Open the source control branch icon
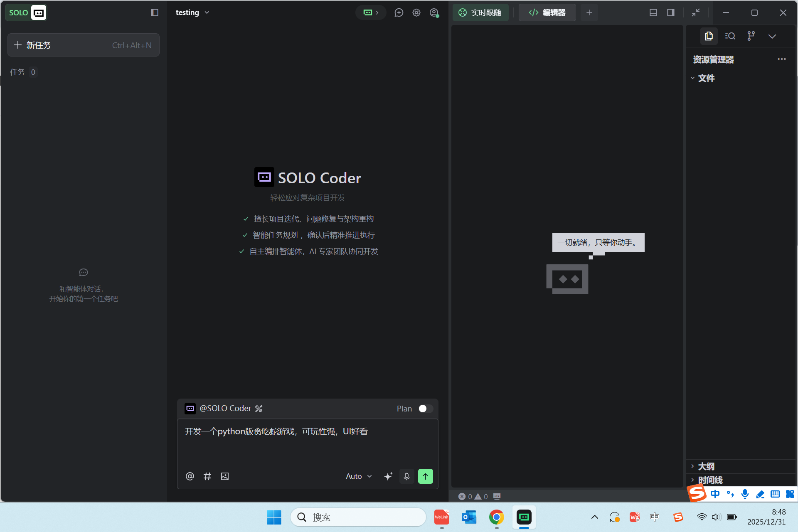The image size is (798, 532). [x=751, y=36]
